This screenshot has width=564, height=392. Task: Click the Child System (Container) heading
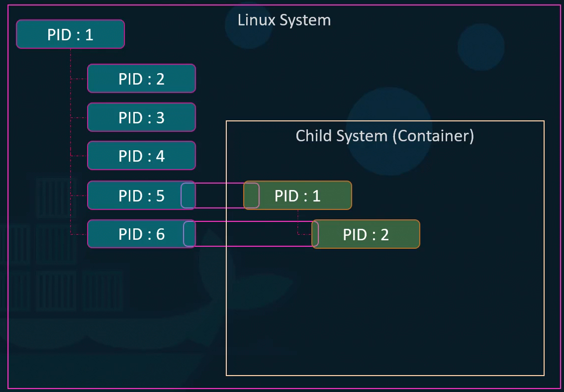click(x=385, y=135)
